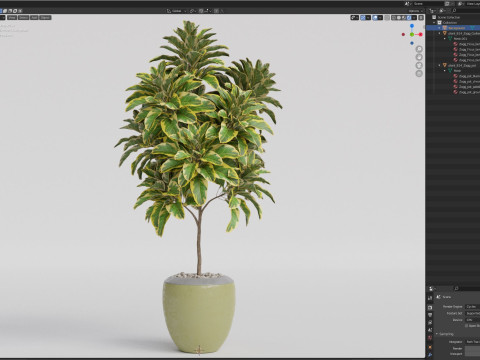Open the Global transform orientation dropdown
The image size is (480, 360).
click(177, 11)
